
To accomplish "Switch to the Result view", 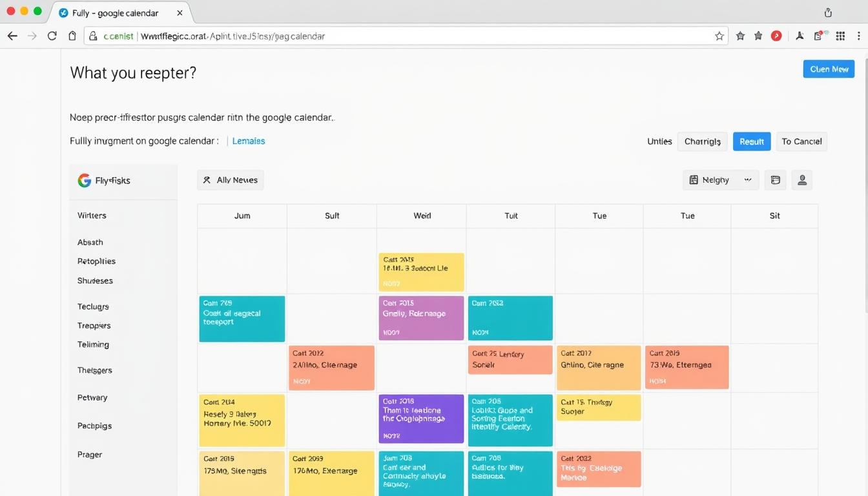I will pos(751,141).
